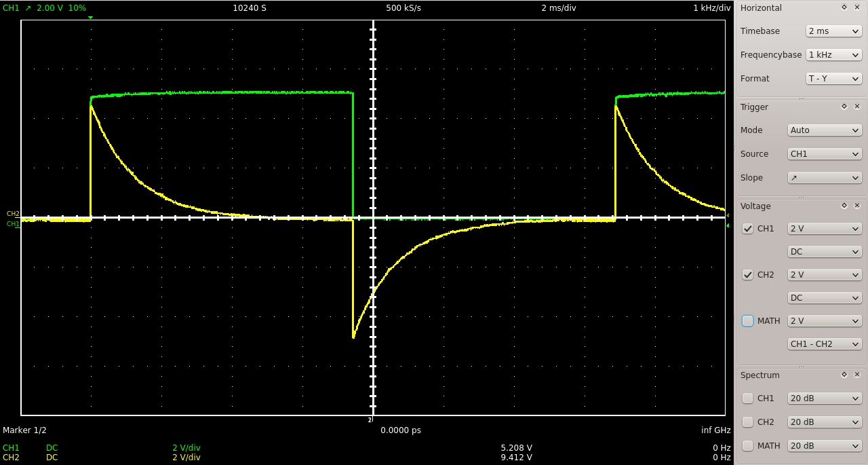
Task: Click the CH2 offset marker on left edge
Action: [12, 214]
